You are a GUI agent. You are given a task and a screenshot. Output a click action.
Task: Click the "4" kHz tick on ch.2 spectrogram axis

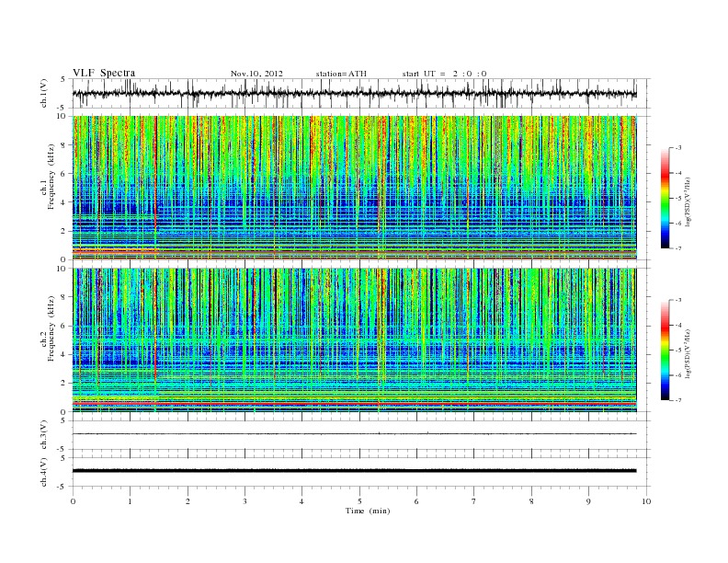tap(64, 354)
